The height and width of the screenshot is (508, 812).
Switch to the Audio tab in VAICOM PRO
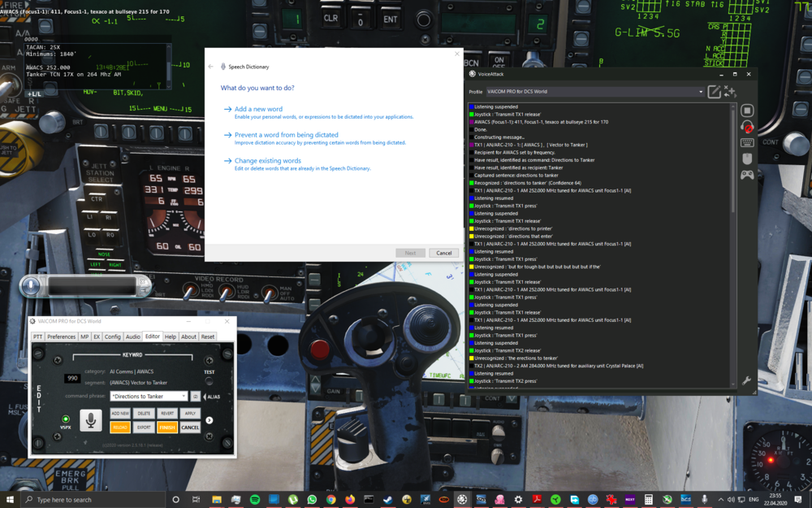pos(132,336)
